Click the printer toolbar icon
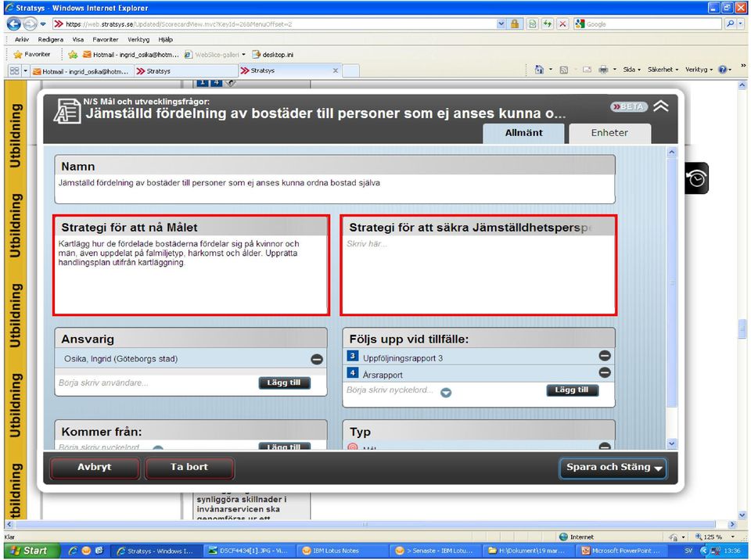 point(603,70)
